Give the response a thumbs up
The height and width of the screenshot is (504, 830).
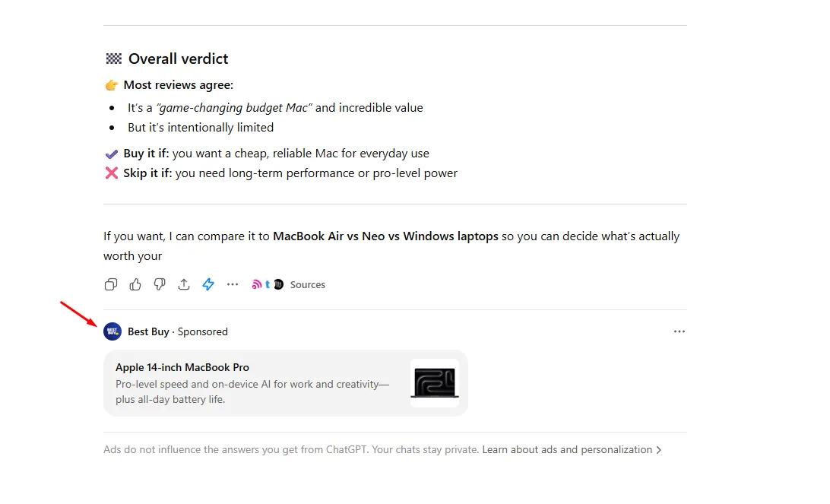[135, 284]
